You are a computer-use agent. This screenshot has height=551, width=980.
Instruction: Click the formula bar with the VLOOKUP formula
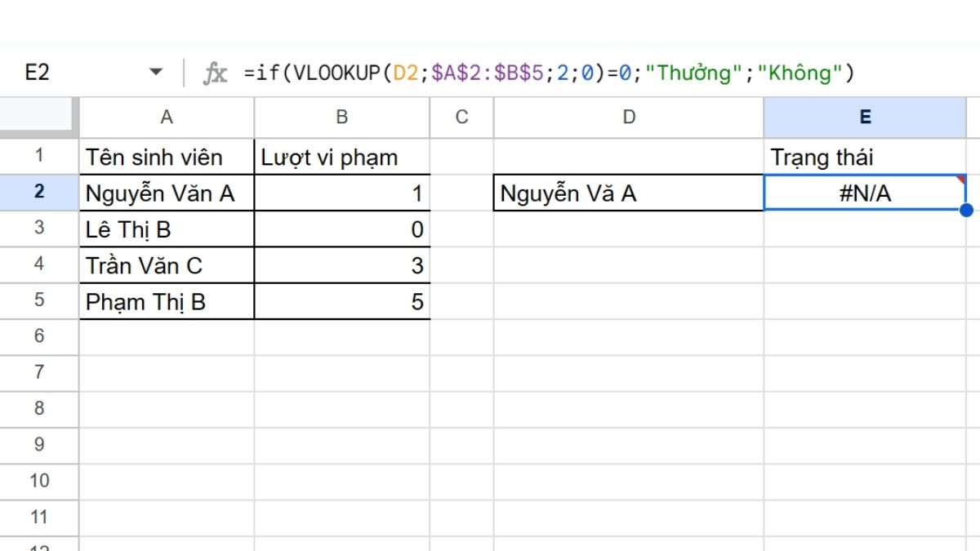tap(549, 73)
